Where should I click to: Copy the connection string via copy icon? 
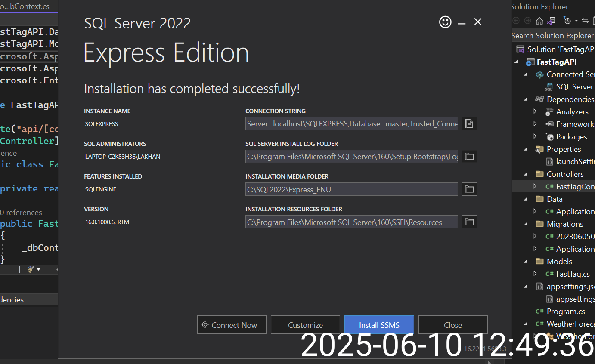(469, 124)
